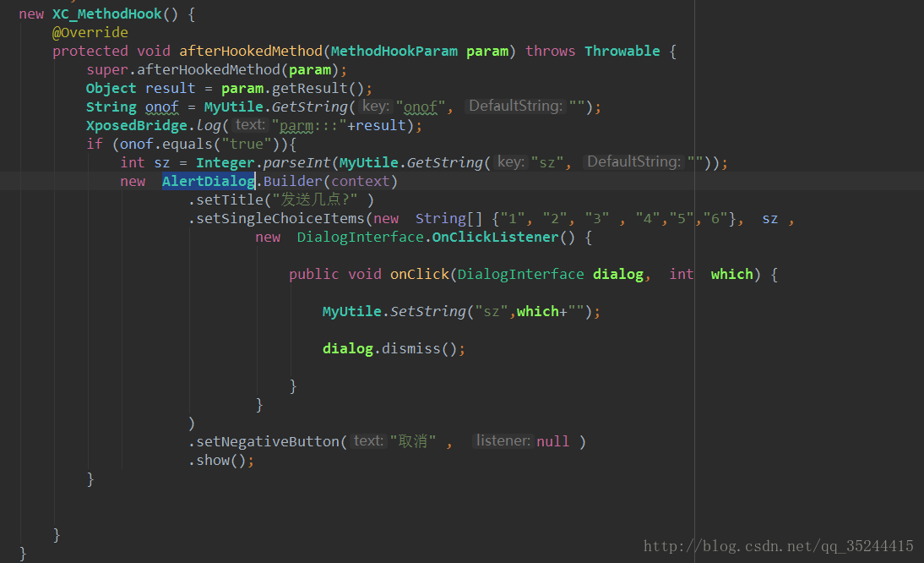924x563 pixels.
Task: Click the Integer.parseInt call
Action: coord(264,162)
